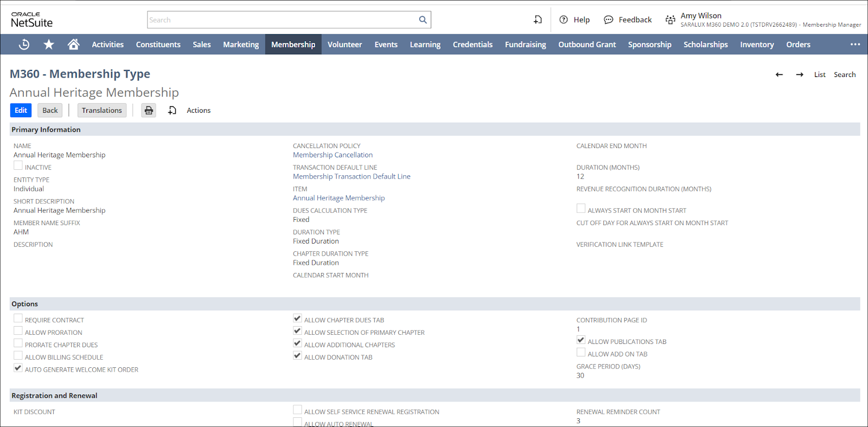Viewport: 868px width, 427px height.
Task: Click the Edit button
Action: pyautogui.click(x=21, y=111)
